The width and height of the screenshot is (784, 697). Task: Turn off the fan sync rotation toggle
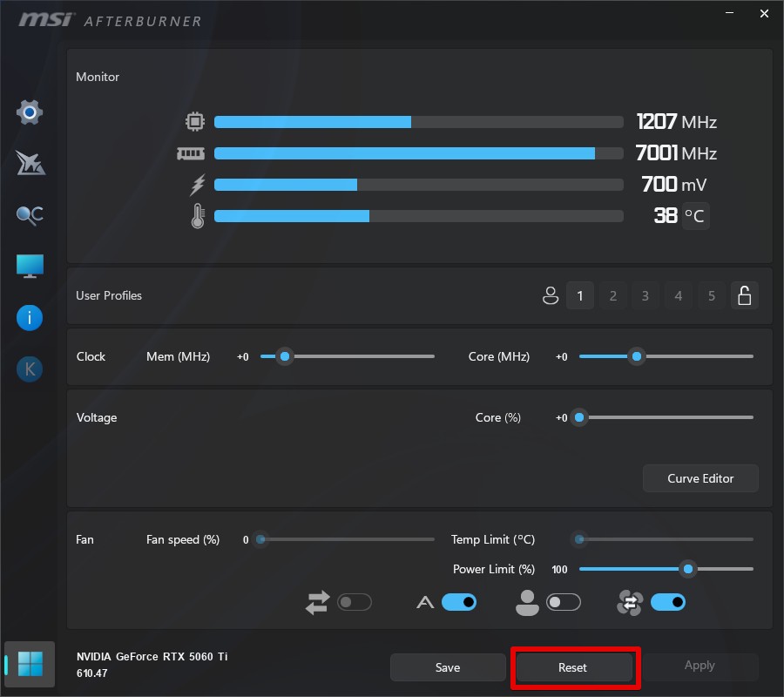pyautogui.click(x=668, y=603)
